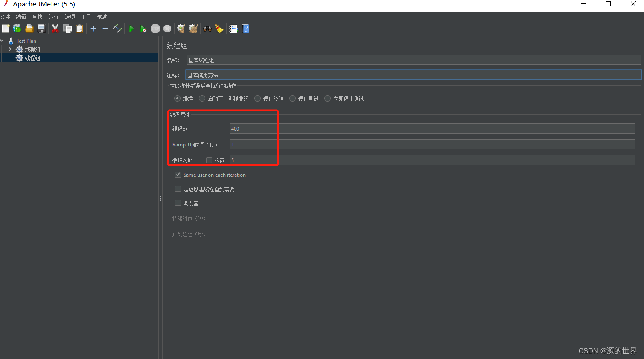Click the 在取样器错误后要执行的动作 label
The height and width of the screenshot is (359, 644).
[203, 86]
